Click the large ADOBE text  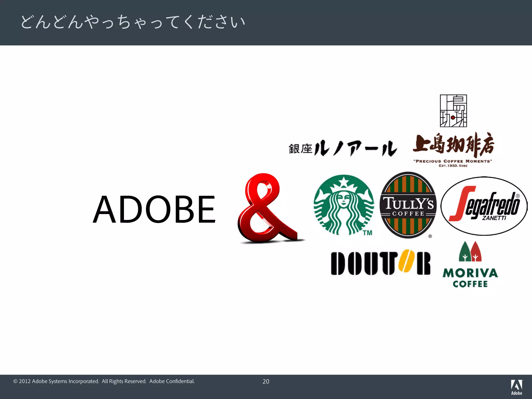154,209
